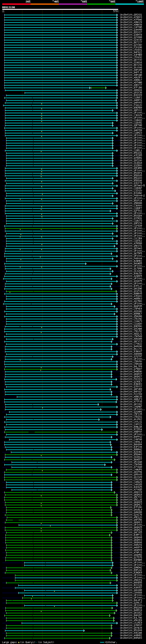Follow the UniRef100_C1FED9 label

point(131,226)
